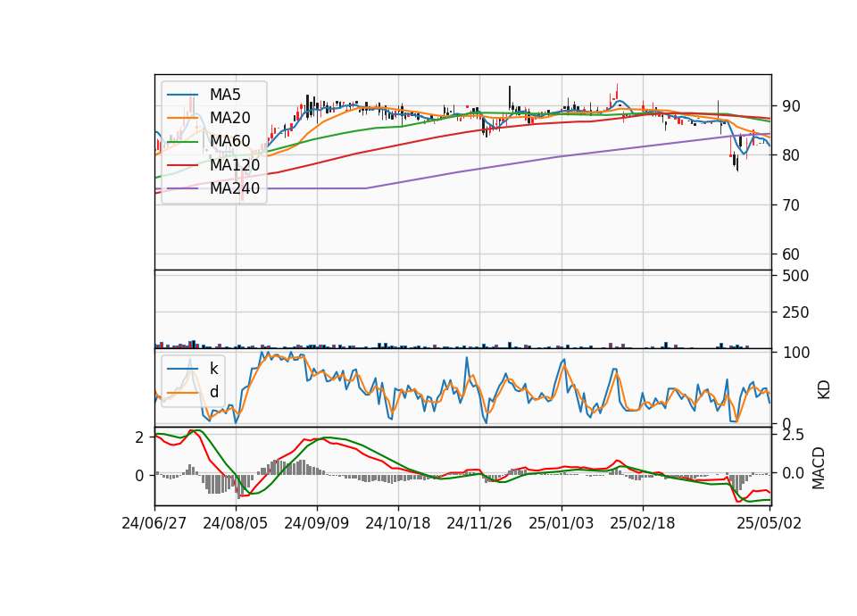Click the KD axis value 100
Screen dimensions: 857x616
point(795,353)
